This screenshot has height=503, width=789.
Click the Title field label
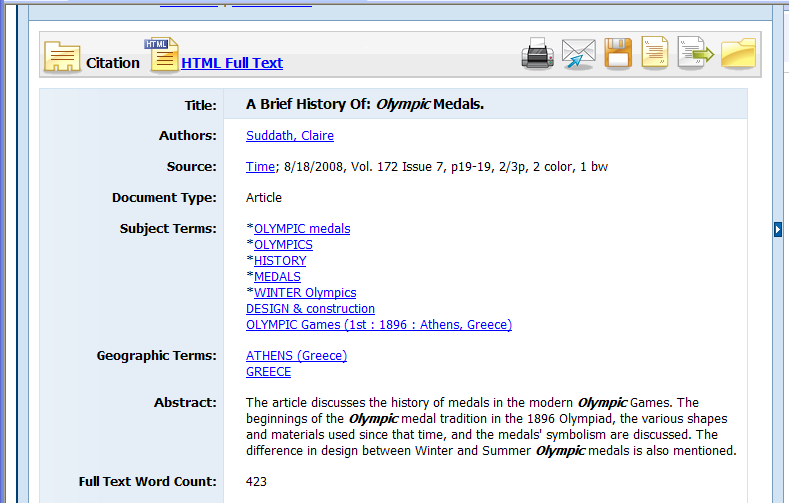point(200,106)
